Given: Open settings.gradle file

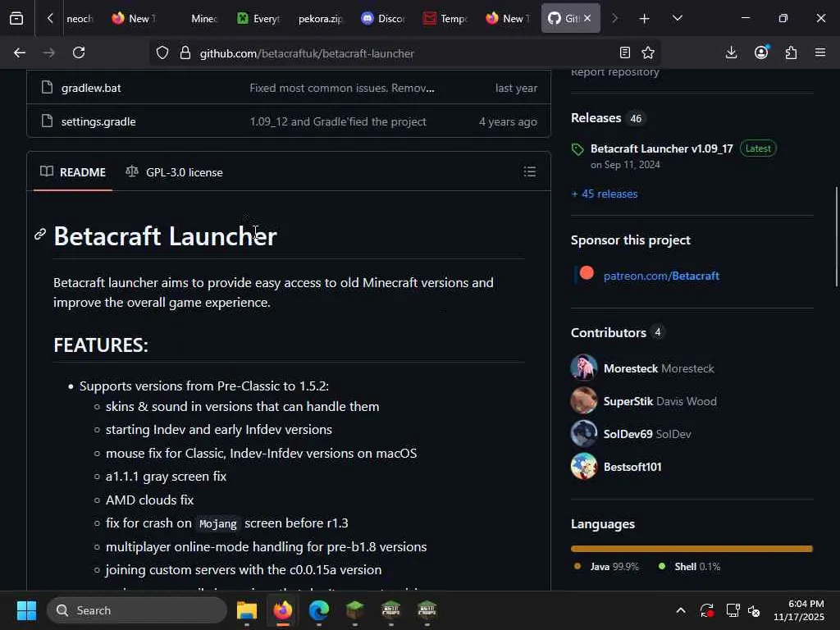Looking at the screenshot, I should (98, 121).
